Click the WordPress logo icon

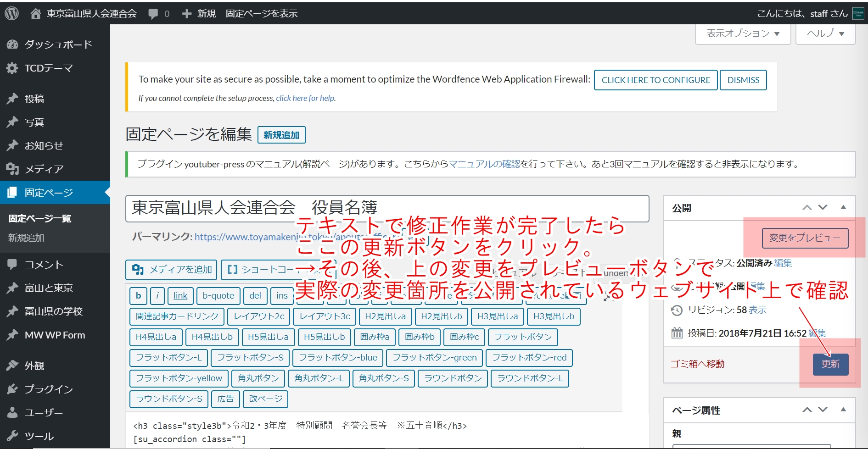[11, 13]
